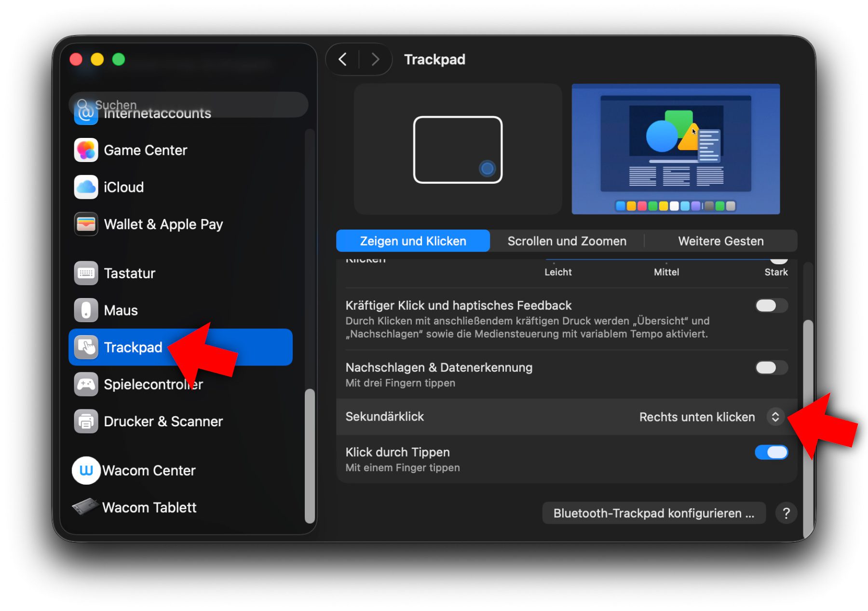Toggle Nachschlagen & Datenerkennung switch
The image size is (868, 611).
click(x=771, y=368)
